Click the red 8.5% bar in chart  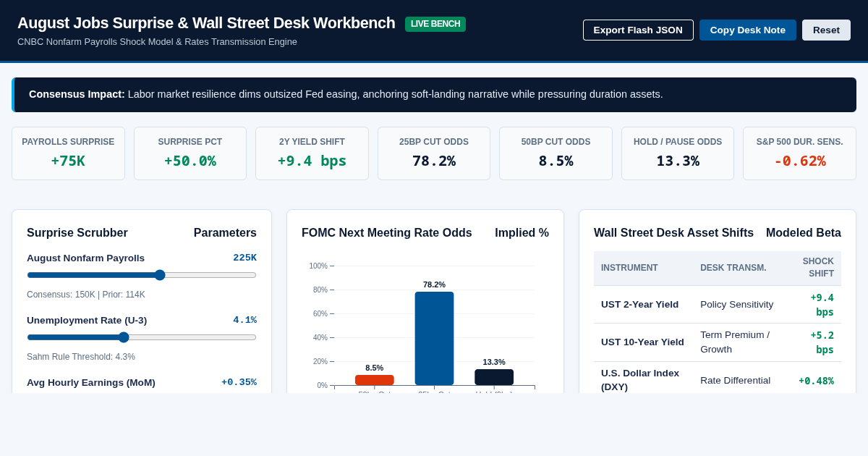click(375, 380)
